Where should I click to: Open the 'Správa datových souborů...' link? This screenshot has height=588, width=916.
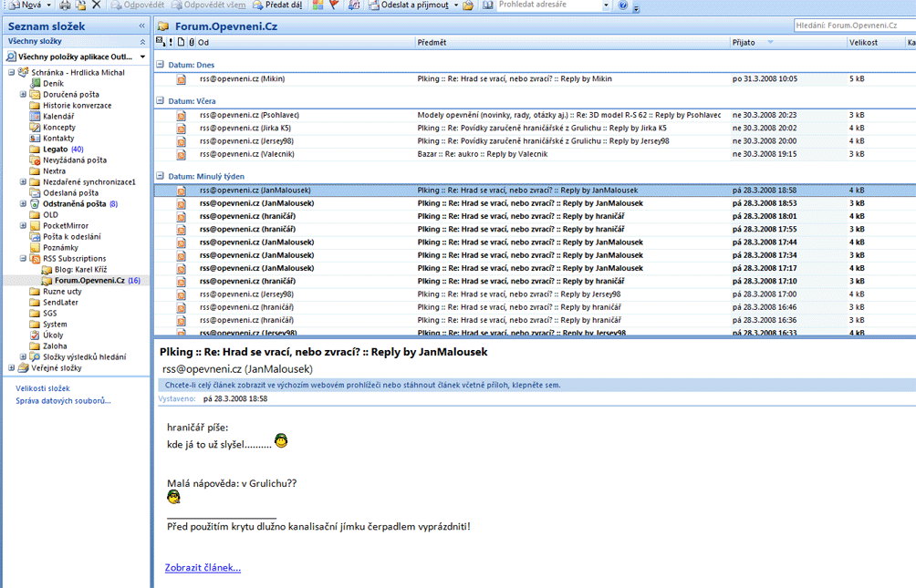coord(63,400)
